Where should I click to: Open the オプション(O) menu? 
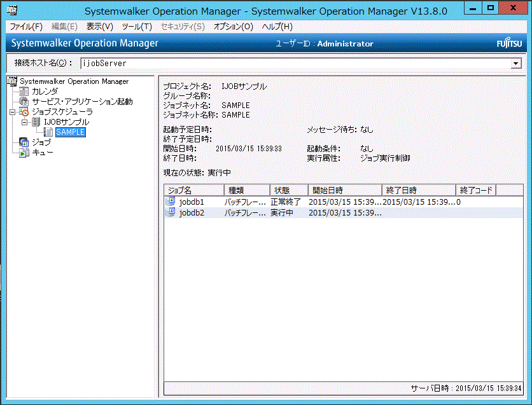233,27
